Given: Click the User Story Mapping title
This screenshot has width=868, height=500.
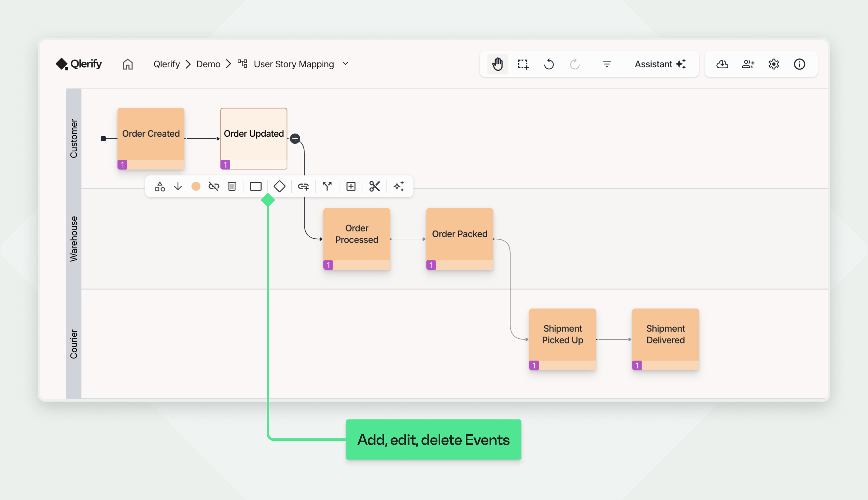Looking at the screenshot, I should pyautogui.click(x=294, y=64).
